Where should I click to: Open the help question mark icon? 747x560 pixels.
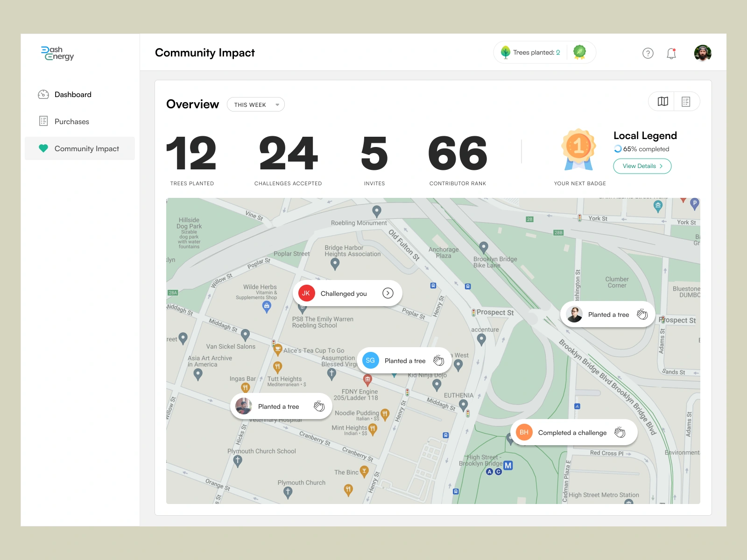coord(648,53)
